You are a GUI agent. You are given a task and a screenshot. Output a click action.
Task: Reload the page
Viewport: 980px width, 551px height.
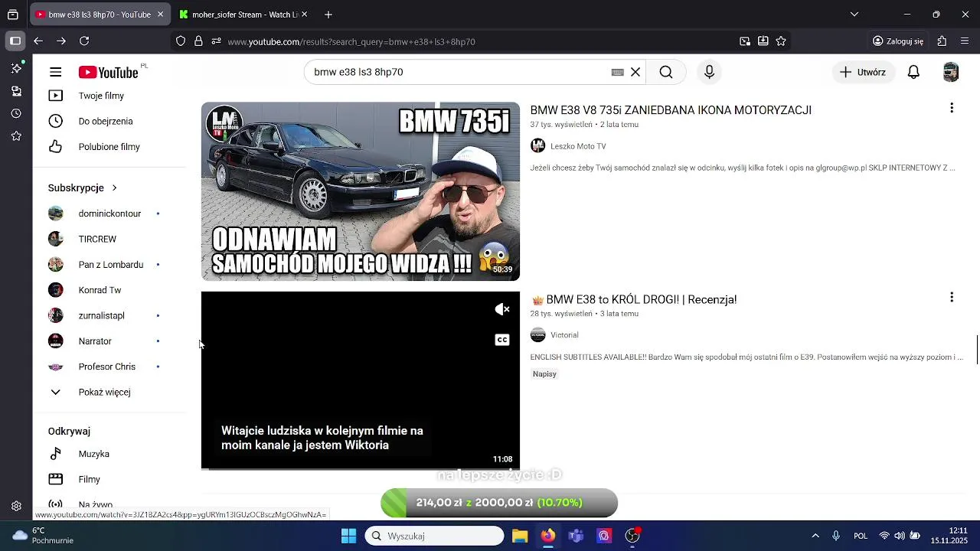84,41
